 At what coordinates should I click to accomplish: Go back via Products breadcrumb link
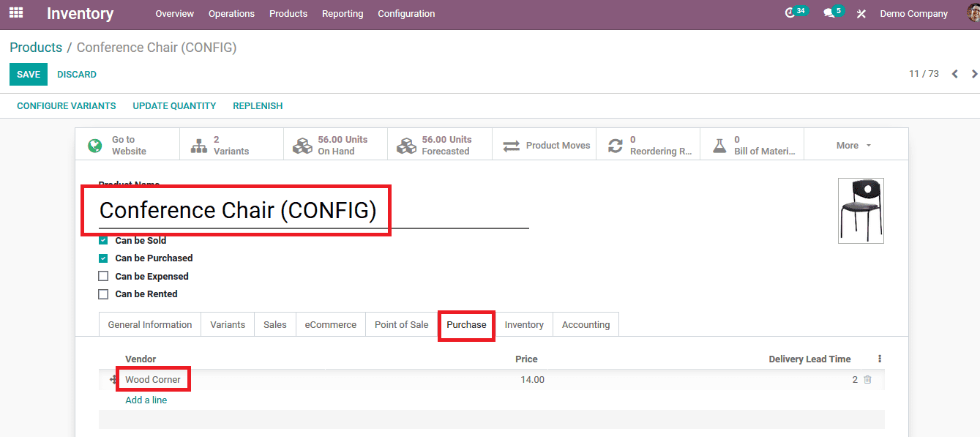36,47
